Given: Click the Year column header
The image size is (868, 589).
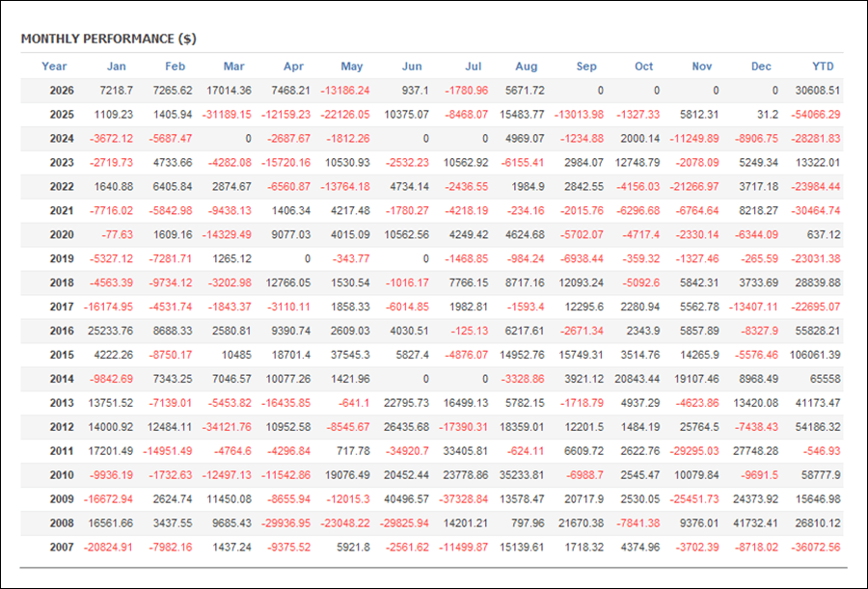Looking at the screenshot, I should tap(54, 67).
